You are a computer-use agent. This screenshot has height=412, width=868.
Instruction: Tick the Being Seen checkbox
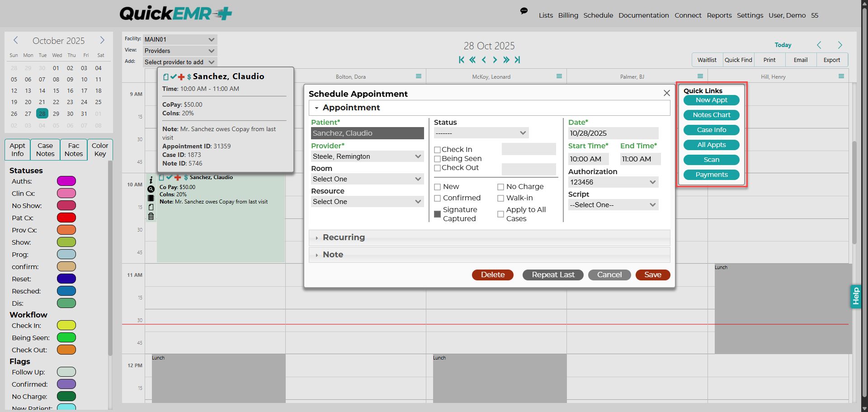click(x=437, y=159)
